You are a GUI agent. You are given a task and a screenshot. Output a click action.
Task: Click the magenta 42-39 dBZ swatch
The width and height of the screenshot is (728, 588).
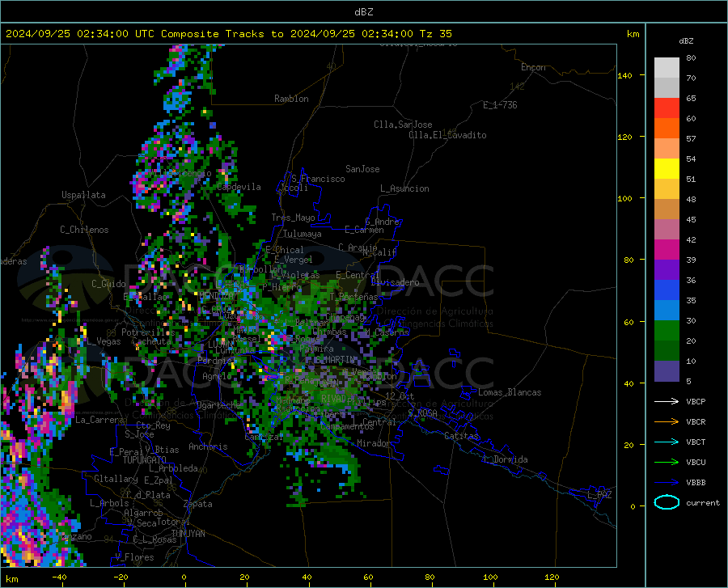point(667,250)
